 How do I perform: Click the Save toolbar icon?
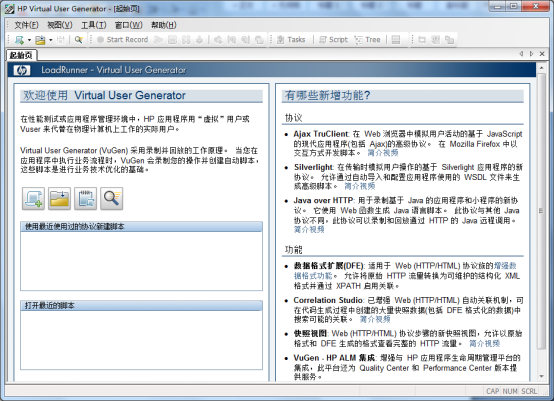click(x=61, y=40)
